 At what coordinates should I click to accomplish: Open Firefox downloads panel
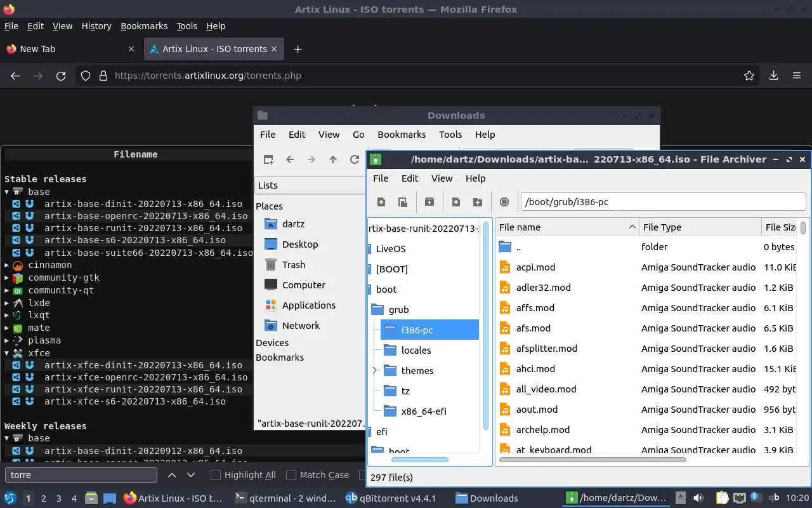pos(774,76)
